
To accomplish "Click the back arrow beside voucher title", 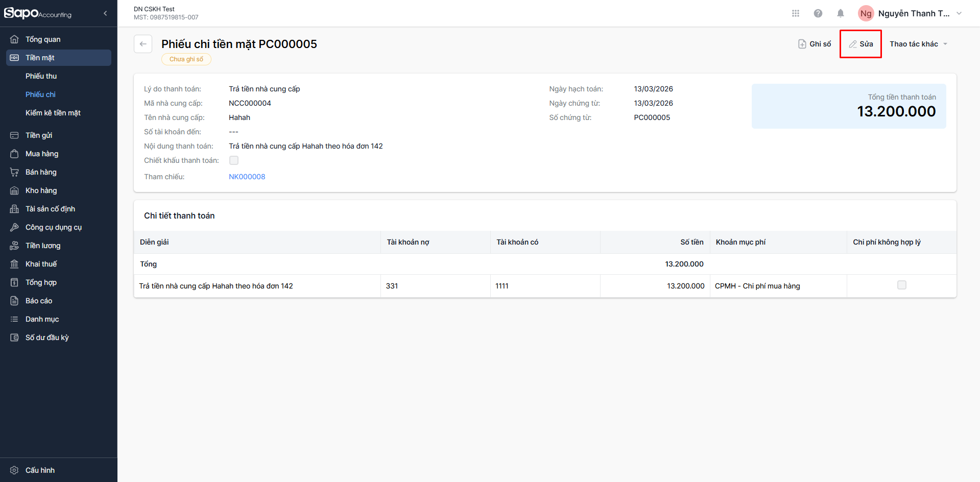I will [x=143, y=44].
